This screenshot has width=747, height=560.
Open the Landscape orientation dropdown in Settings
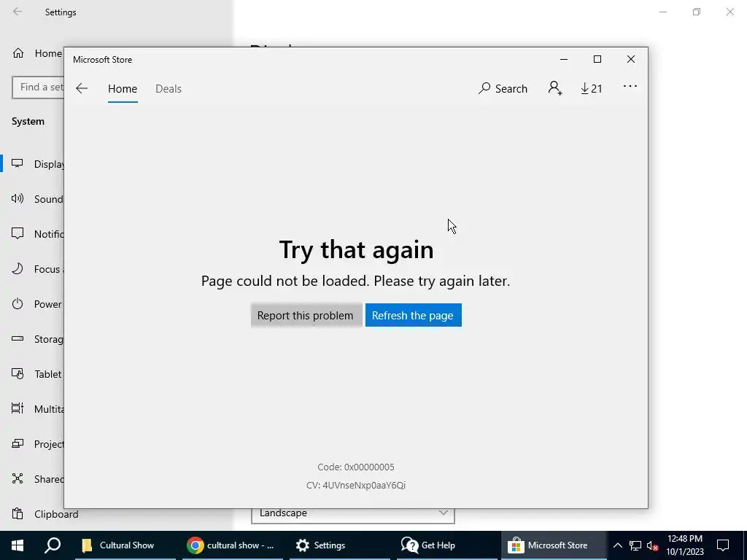pos(353,513)
